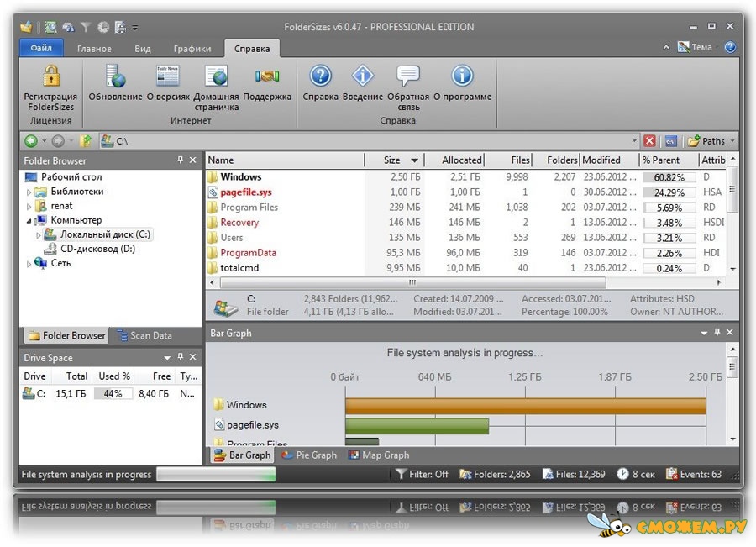Pin the Drive Space panel
The height and width of the screenshot is (547, 756).
(x=181, y=357)
